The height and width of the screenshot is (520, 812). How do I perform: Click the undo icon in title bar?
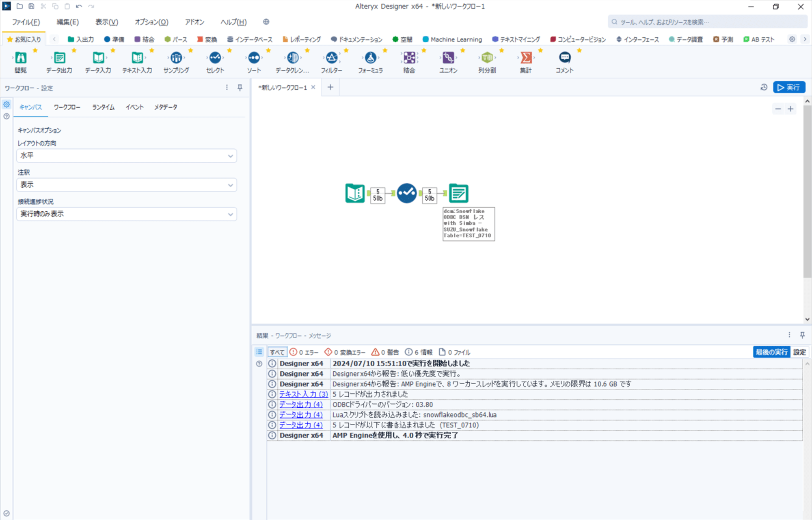click(79, 6)
